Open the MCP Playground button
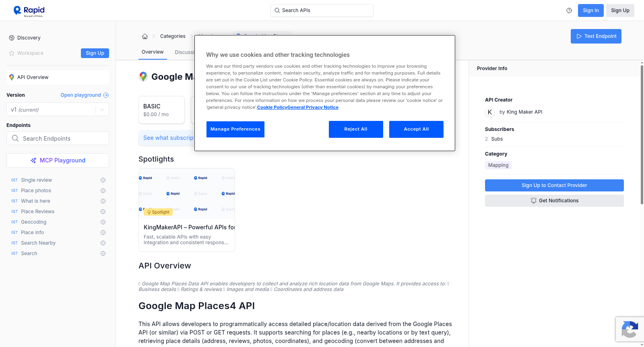 58,160
